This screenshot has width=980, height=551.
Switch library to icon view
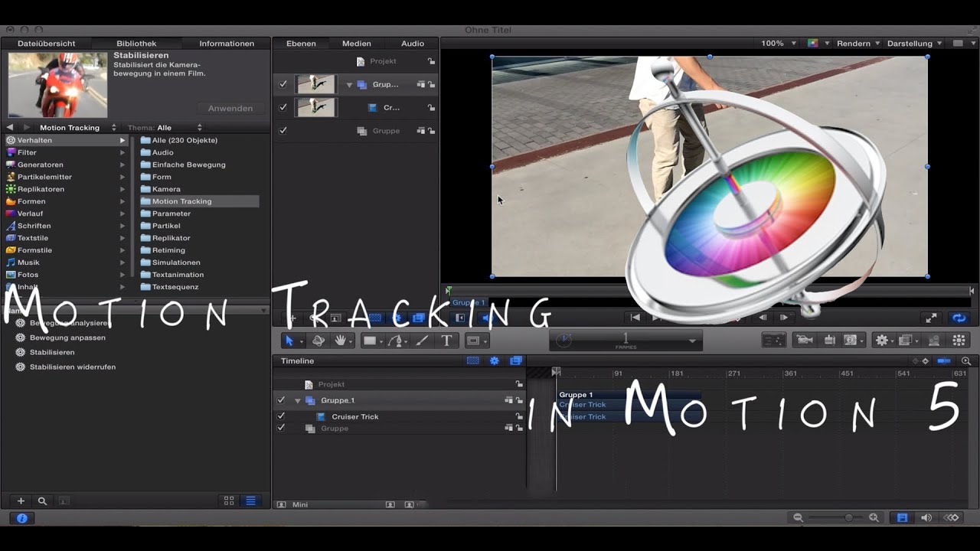tap(228, 500)
